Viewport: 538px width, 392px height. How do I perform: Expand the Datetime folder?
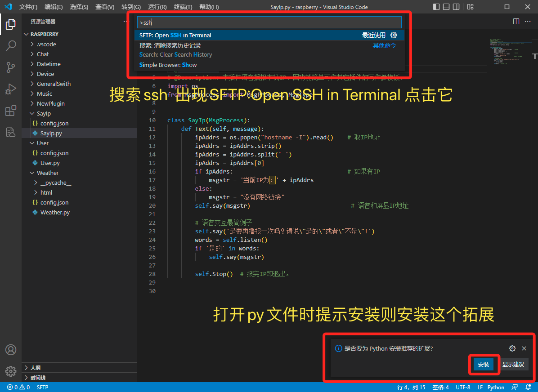click(79, 64)
